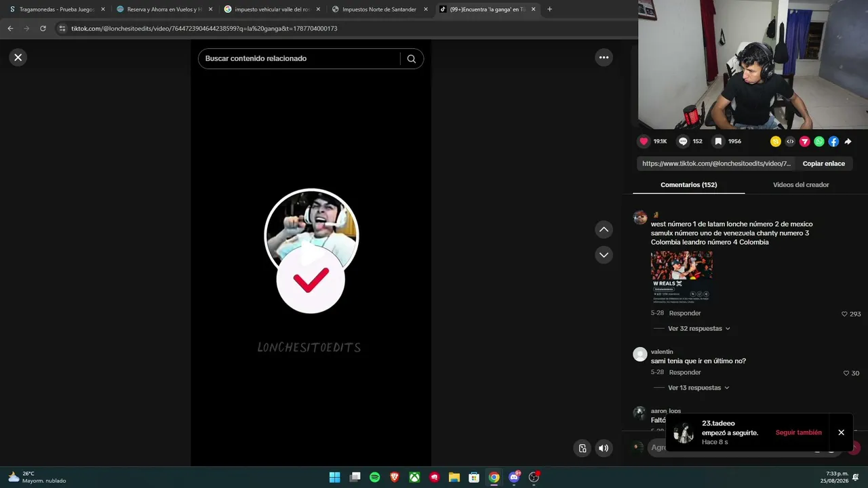
Task: Open Spotify from taskbar
Action: [374, 477]
